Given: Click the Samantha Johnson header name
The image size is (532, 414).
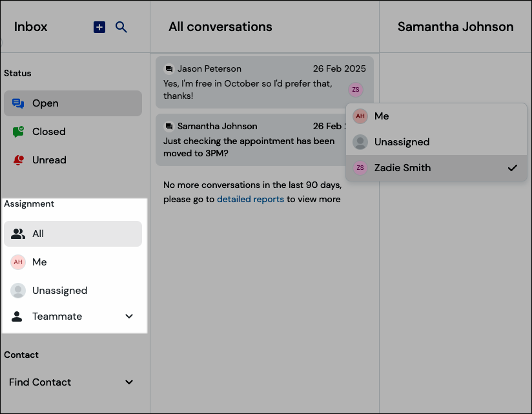Looking at the screenshot, I should click(x=455, y=27).
